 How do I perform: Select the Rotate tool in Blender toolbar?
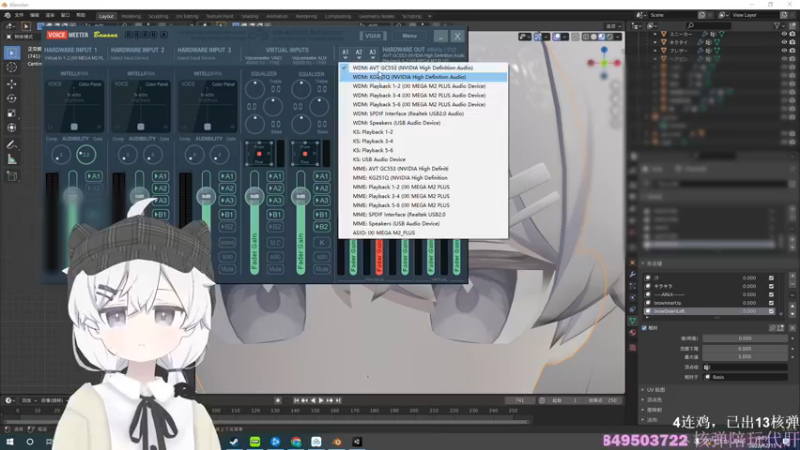(x=12, y=98)
